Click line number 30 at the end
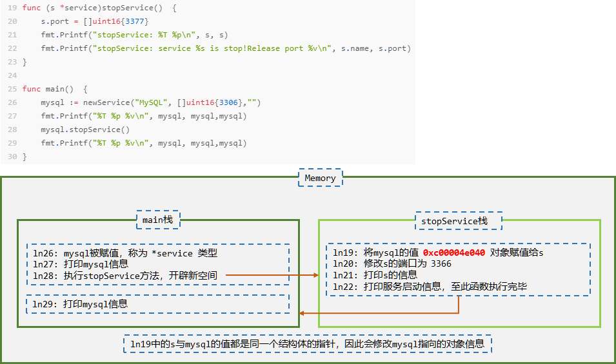 point(12,157)
